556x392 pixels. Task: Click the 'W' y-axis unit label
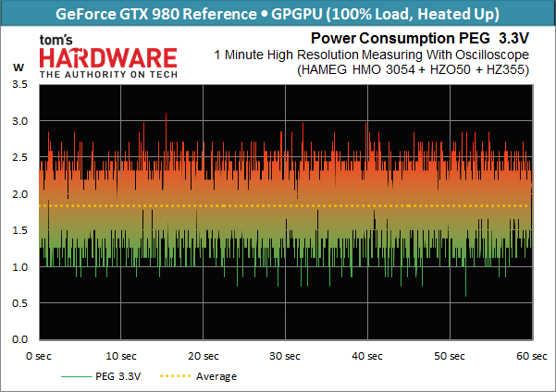(19, 67)
